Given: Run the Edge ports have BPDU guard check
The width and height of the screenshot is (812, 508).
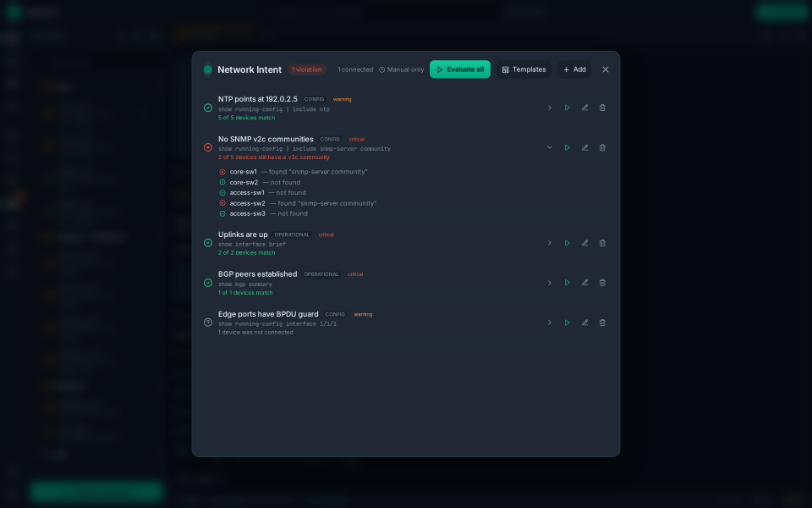Looking at the screenshot, I should [567, 323].
